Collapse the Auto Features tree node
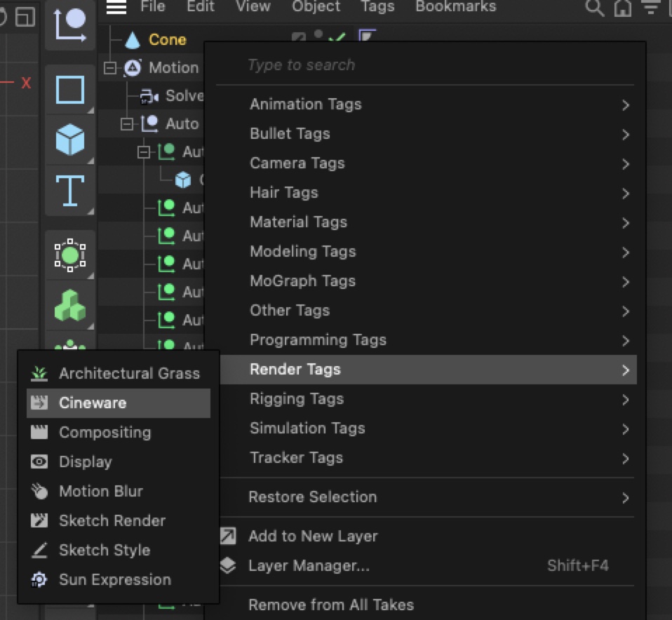Image resolution: width=672 pixels, height=620 pixels. [127, 124]
